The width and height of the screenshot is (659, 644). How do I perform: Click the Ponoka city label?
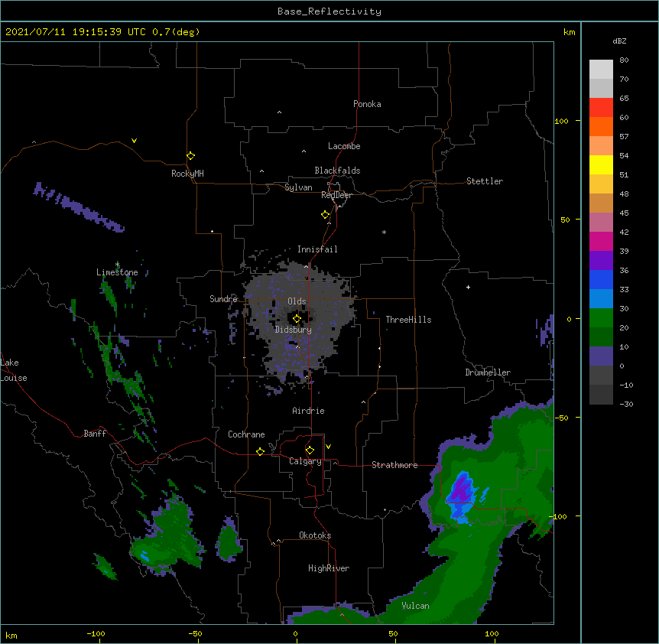click(x=367, y=104)
